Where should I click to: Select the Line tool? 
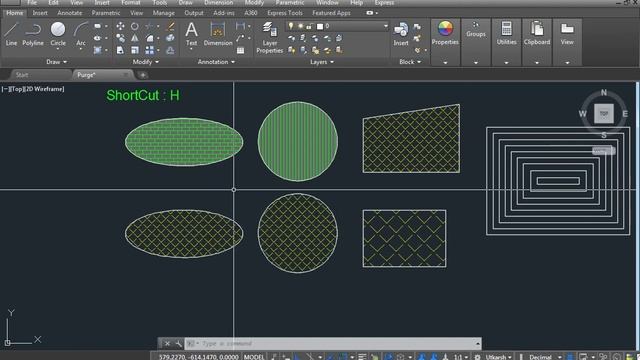pos(11,34)
